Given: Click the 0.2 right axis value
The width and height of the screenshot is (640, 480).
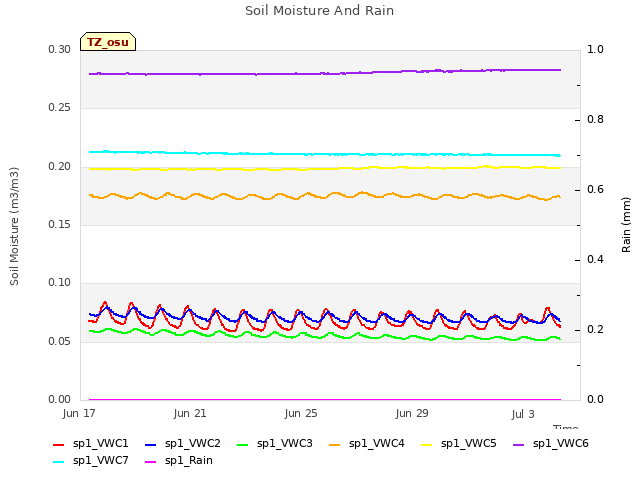Looking at the screenshot, I should (595, 329).
